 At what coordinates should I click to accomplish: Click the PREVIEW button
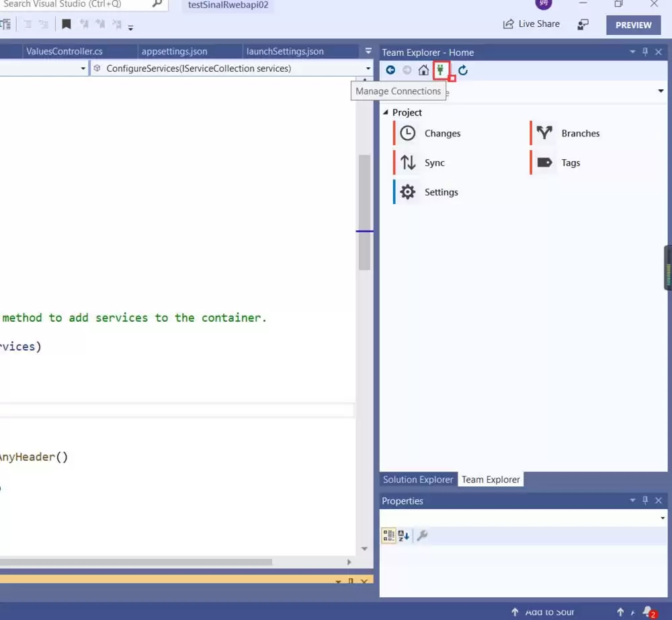[x=632, y=24]
